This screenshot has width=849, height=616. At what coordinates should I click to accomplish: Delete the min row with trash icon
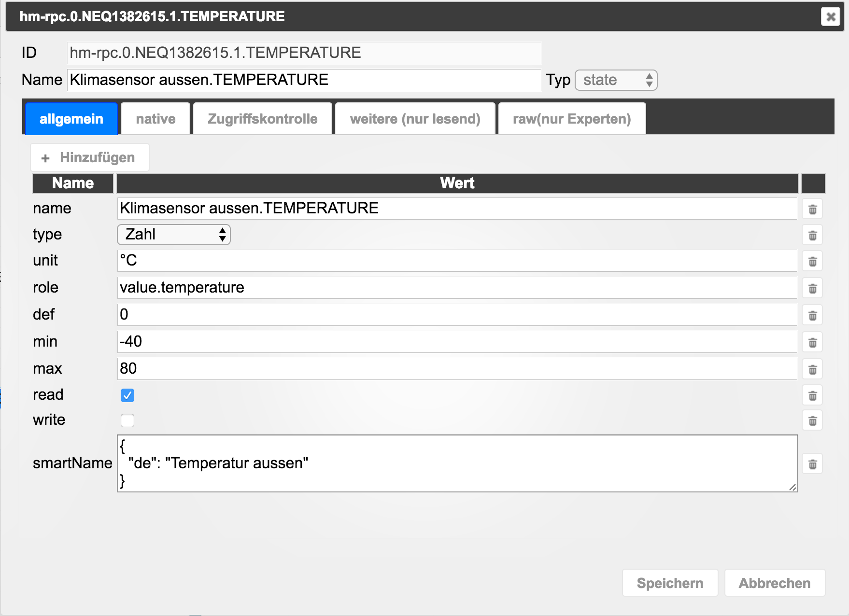pyautogui.click(x=812, y=343)
